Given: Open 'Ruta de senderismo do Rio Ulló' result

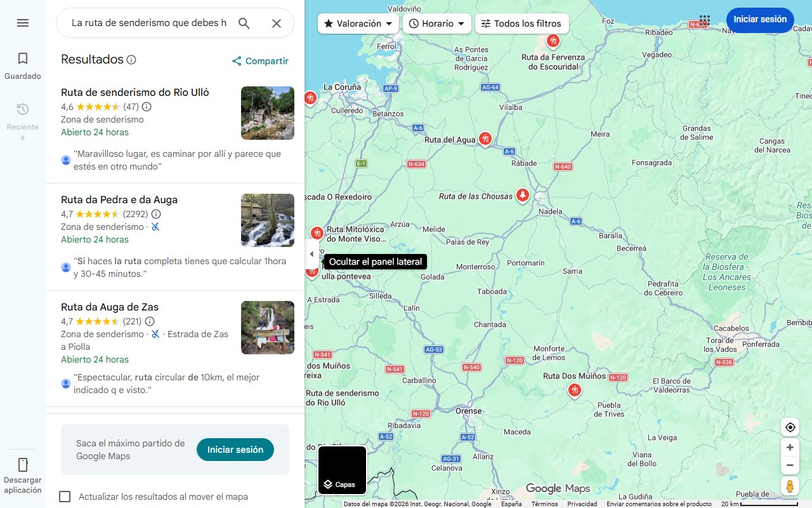Looking at the screenshot, I should pos(134,92).
